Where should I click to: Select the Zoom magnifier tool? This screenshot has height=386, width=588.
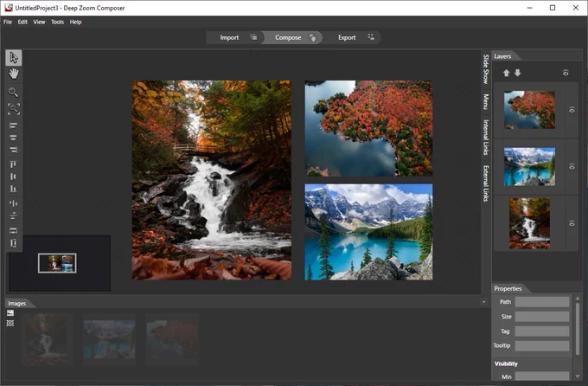coord(14,93)
